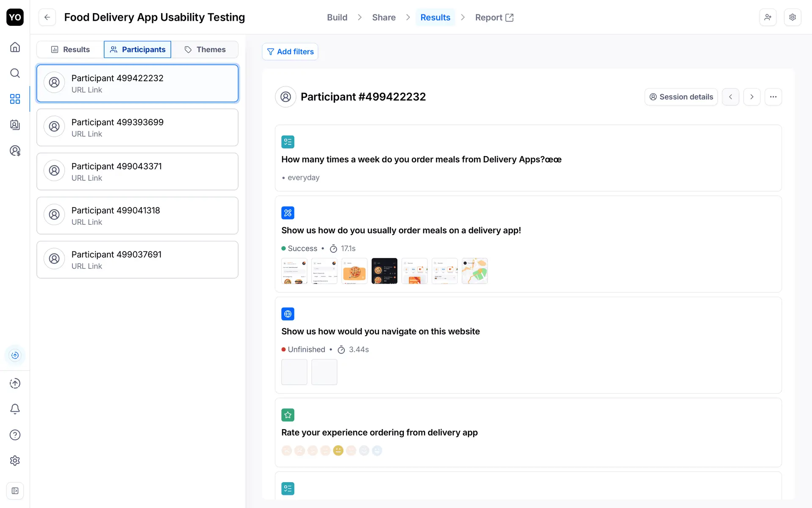Click the notifications bell icon
Viewport: 812px width, 508px height.
[x=15, y=409]
